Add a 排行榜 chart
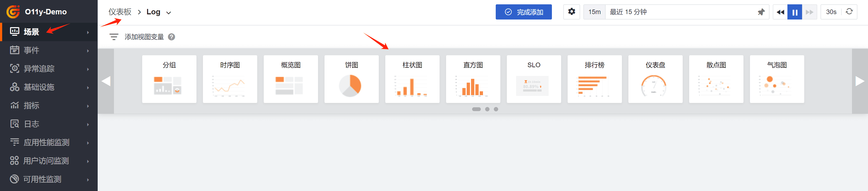 coord(595,79)
